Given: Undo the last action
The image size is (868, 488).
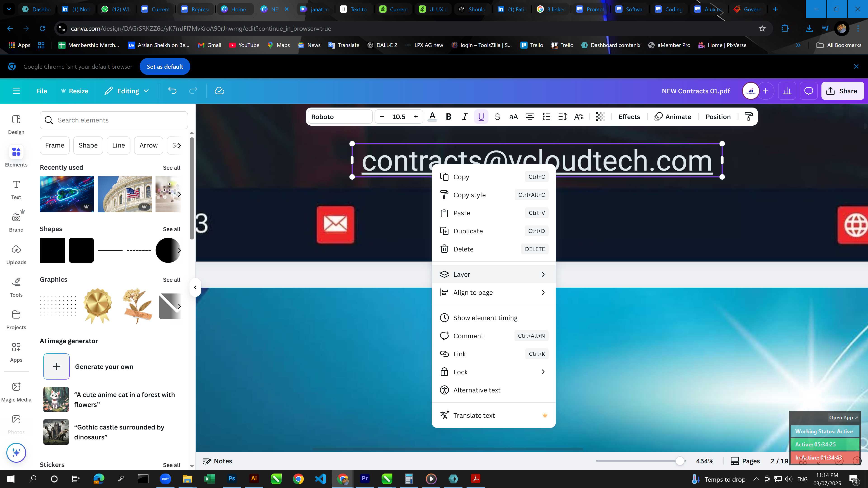Looking at the screenshot, I should coord(172,91).
